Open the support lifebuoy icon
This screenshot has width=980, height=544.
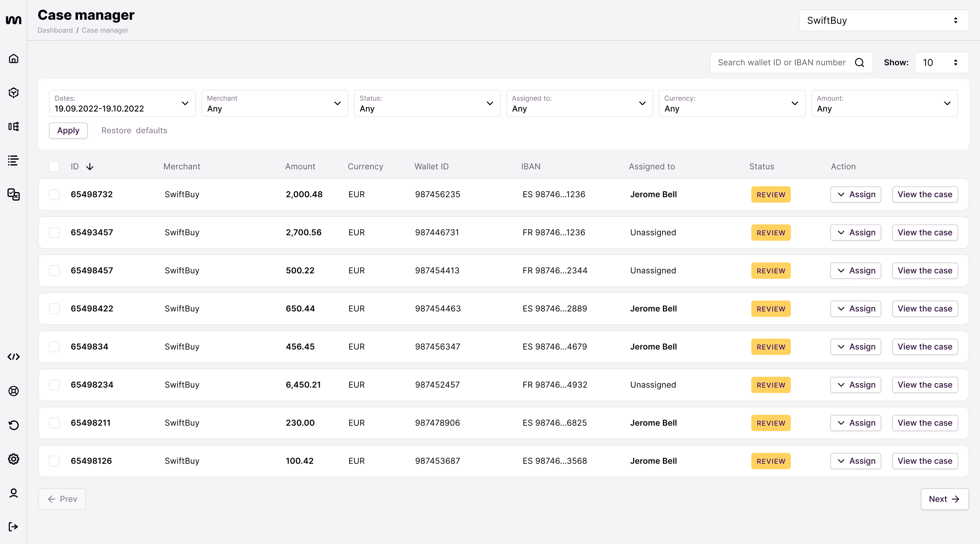(x=14, y=391)
